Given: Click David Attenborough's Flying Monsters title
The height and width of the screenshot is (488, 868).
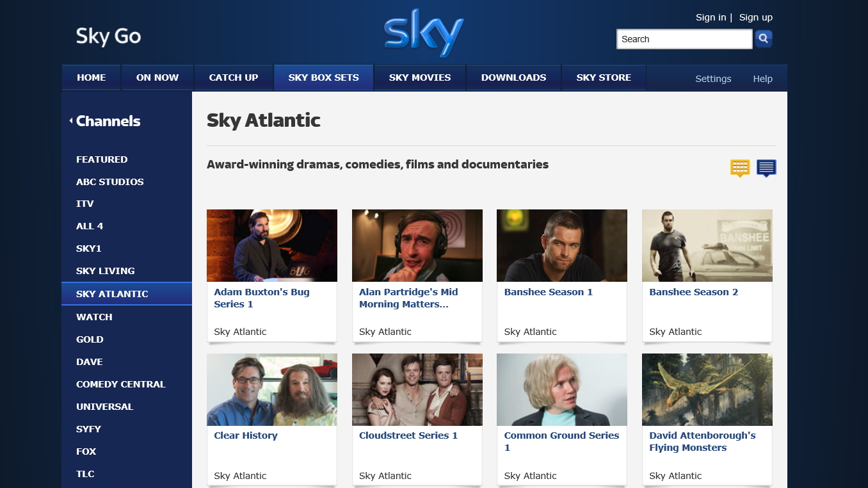Looking at the screenshot, I should (702, 441).
